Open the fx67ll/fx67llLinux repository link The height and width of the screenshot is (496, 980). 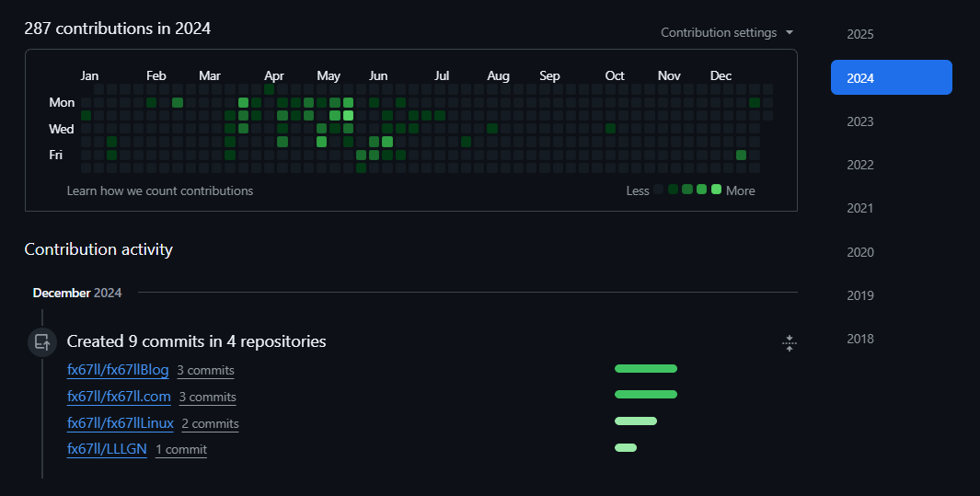point(120,423)
